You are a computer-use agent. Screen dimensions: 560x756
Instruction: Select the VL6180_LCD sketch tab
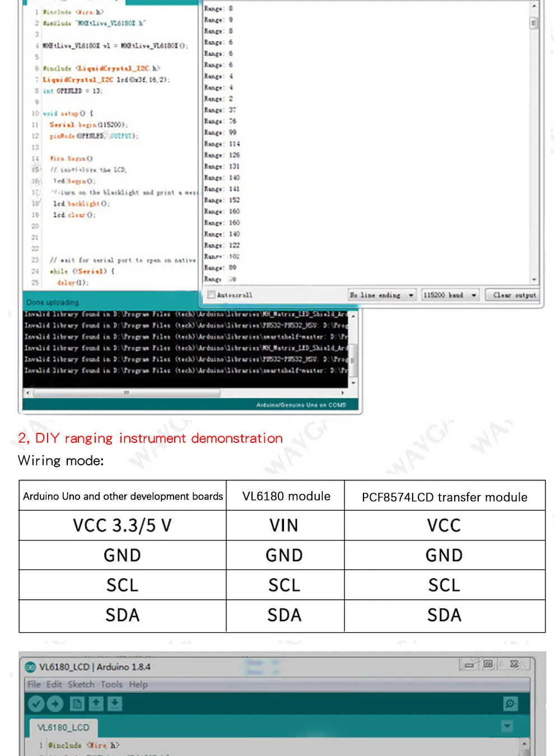click(x=63, y=727)
